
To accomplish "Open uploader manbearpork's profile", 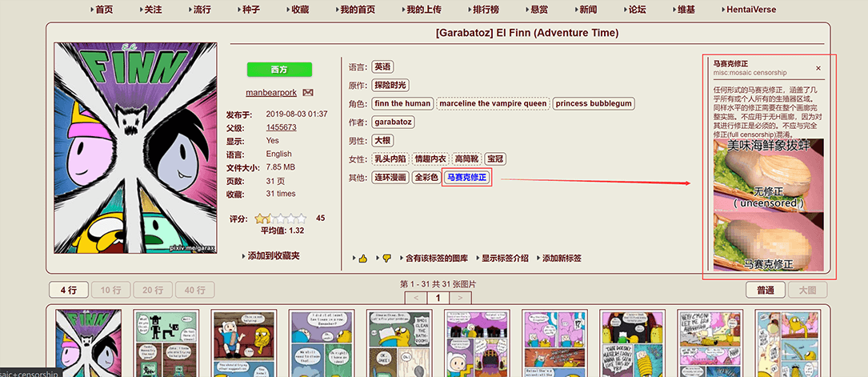I will [271, 92].
